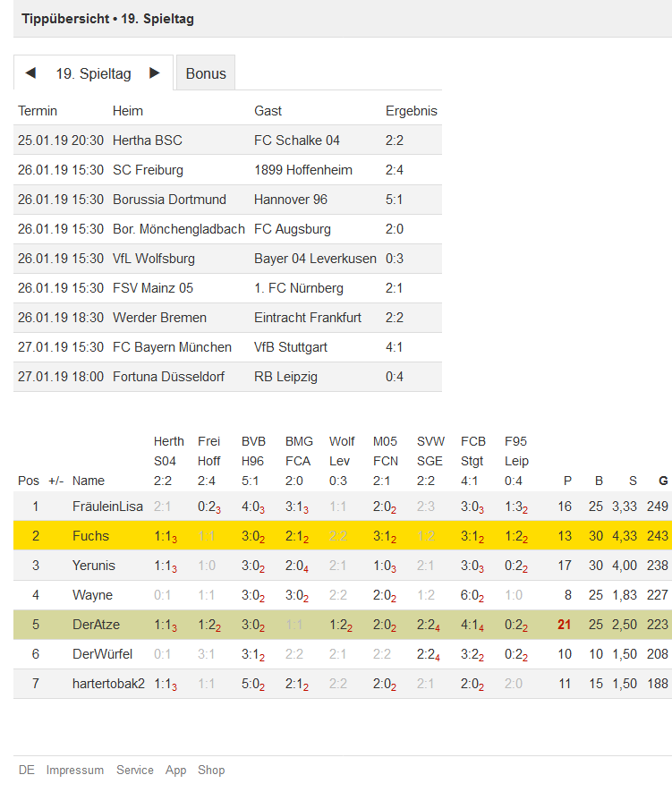Sort table by G column header
This screenshot has height=792, width=672.
click(663, 481)
